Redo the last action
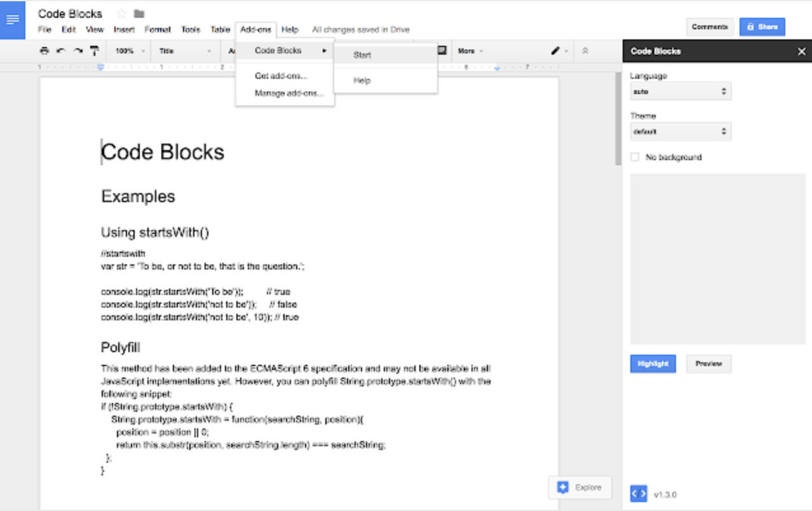Screen dimensions: 812x511 coord(78,51)
